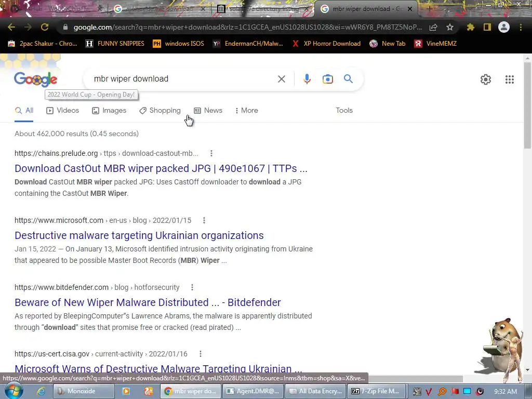Click the address bar URL field
532x399 pixels.
(x=248, y=27)
